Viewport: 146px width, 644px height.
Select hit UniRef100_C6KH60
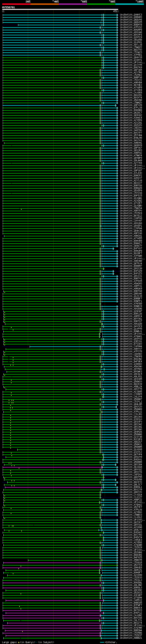pyautogui.click(x=131, y=354)
